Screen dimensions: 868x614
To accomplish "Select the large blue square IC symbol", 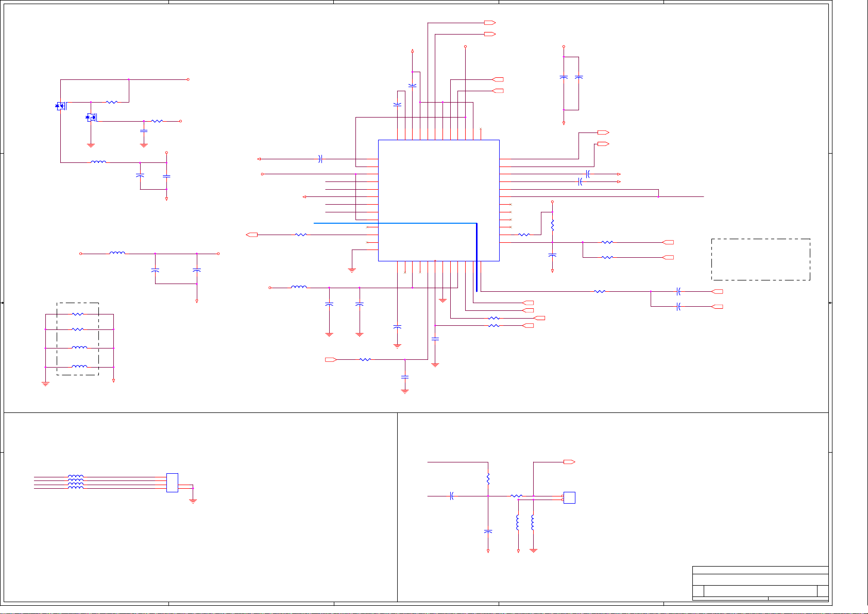I will tap(438, 200).
